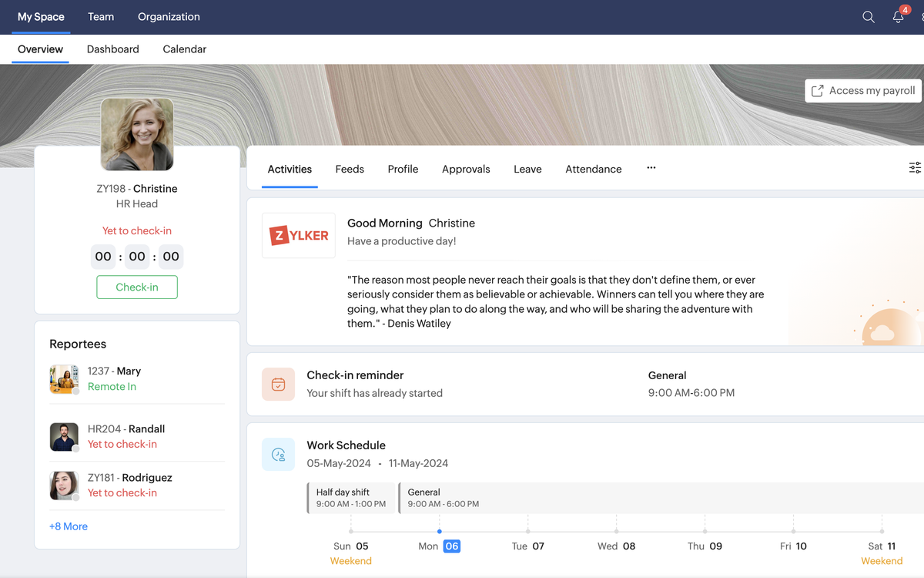
Task: Open the Attendance tab
Action: tap(594, 169)
